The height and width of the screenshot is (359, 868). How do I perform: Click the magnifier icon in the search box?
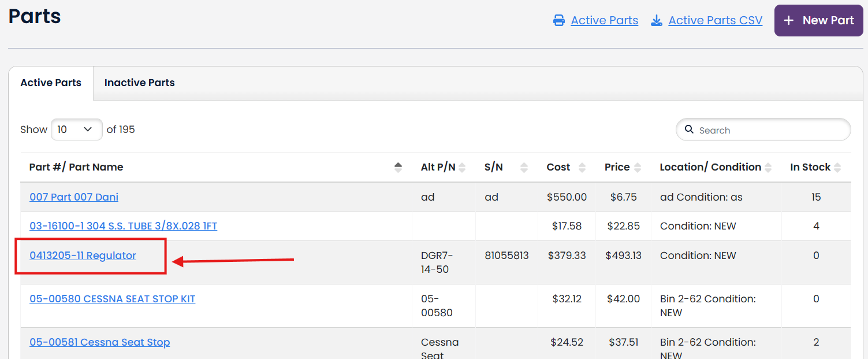(689, 129)
